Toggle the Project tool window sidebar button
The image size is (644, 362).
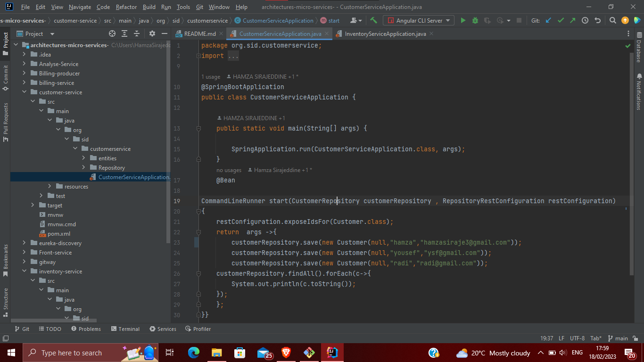[6, 44]
